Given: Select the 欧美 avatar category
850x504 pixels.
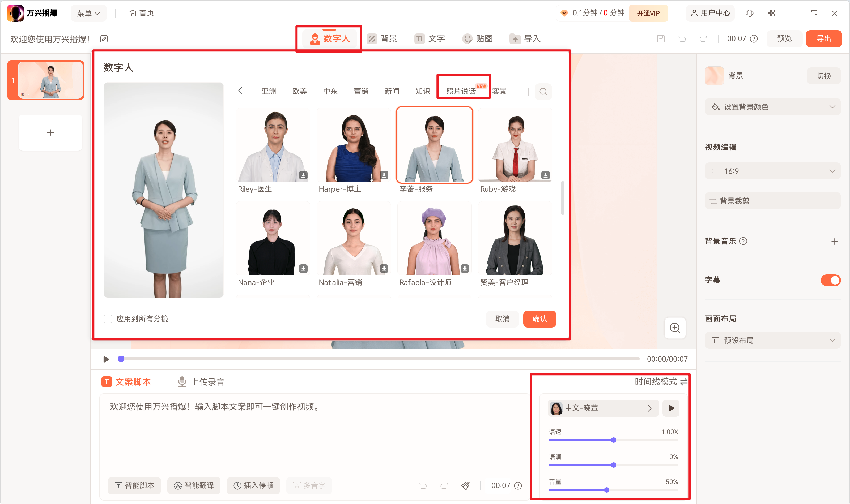Looking at the screenshot, I should [299, 91].
